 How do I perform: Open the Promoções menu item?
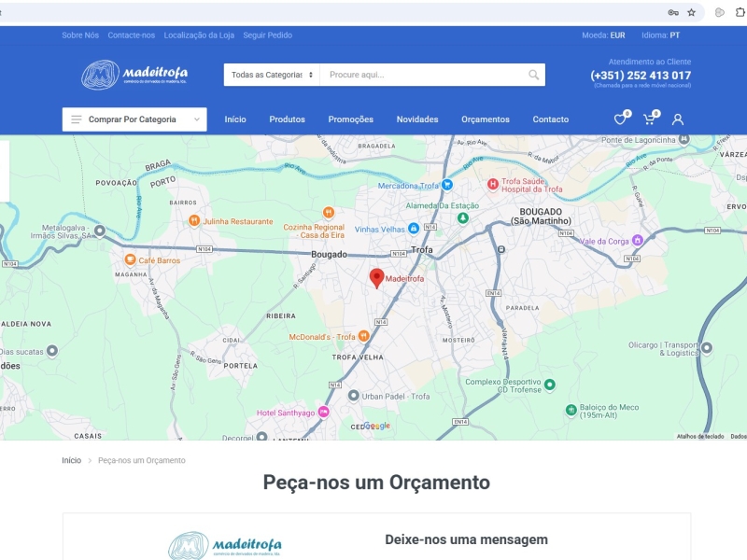(351, 119)
